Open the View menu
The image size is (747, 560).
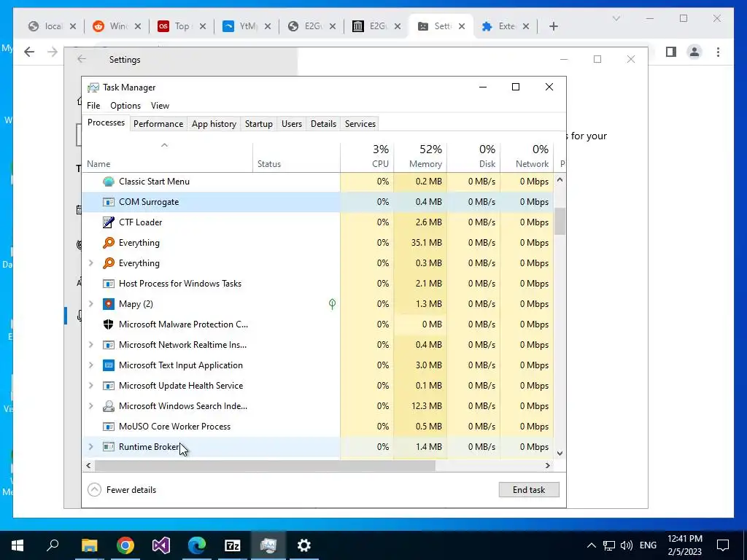click(x=160, y=106)
